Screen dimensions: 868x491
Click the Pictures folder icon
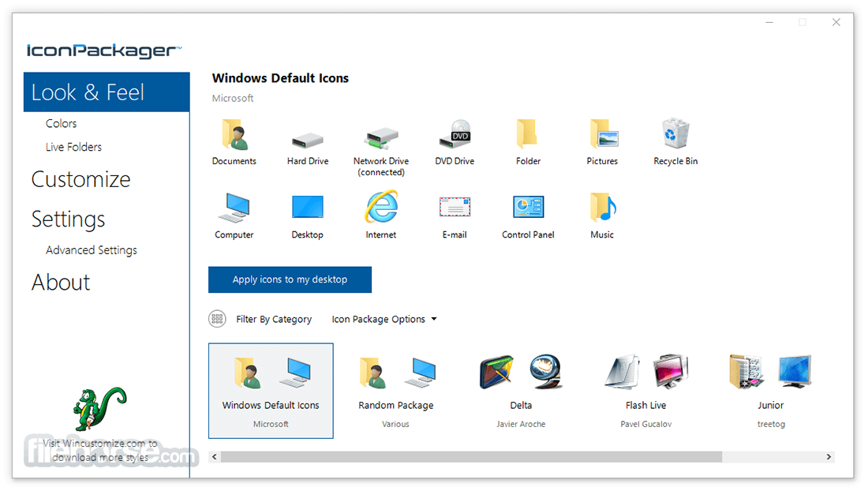click(x=604, y=134)
